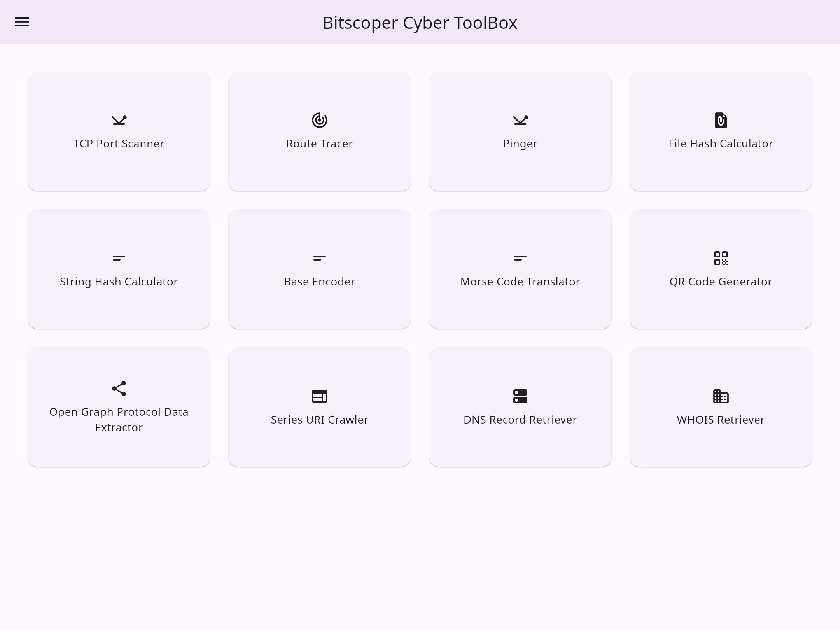This screenshot has height=630, width=840.
Task: Click the TCP Port Scanner icon
Action: click(119, 120)
